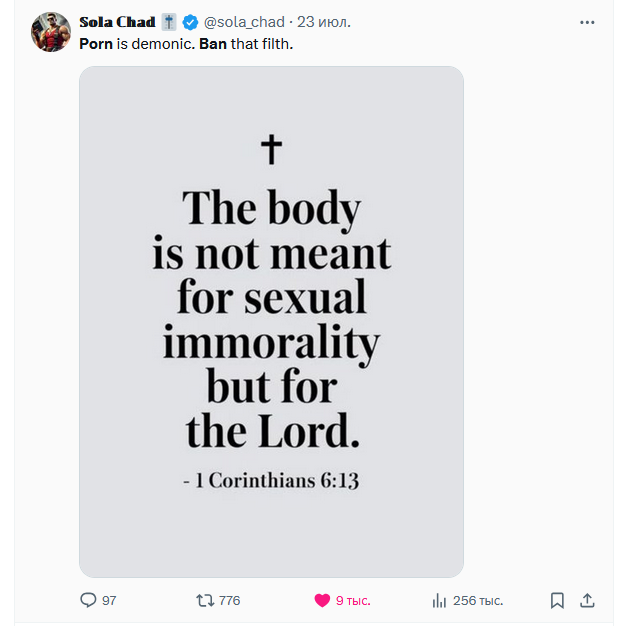View post analytics via bar chart icon
Viewport: 628px width, 626px height.
[x=438, y=600]
